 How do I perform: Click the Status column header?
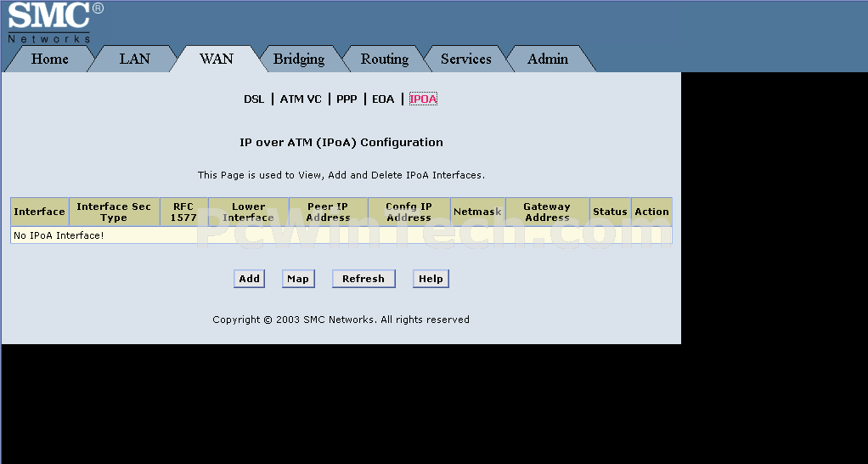610,212
